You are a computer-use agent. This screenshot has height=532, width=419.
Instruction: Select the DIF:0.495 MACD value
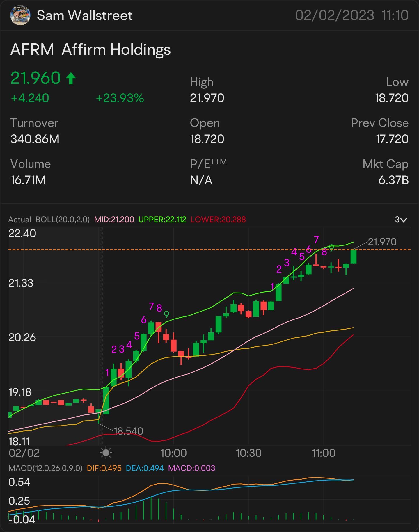[x=104, y=468]
